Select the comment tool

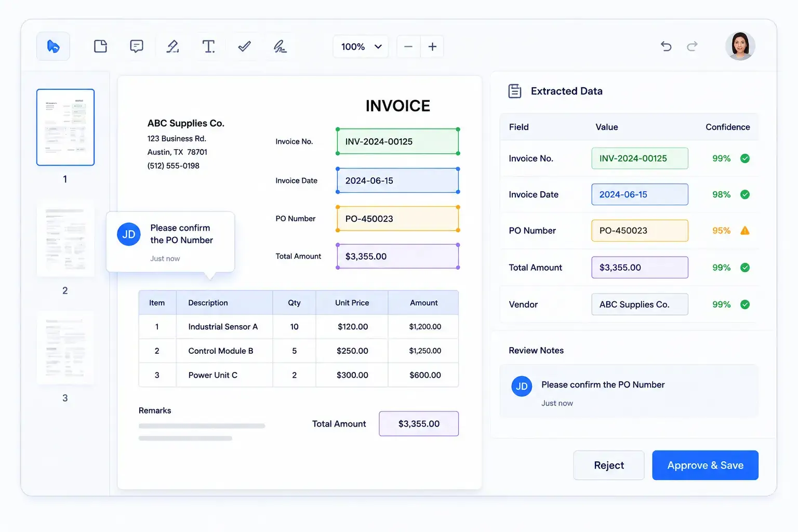(x=136, y=46)
